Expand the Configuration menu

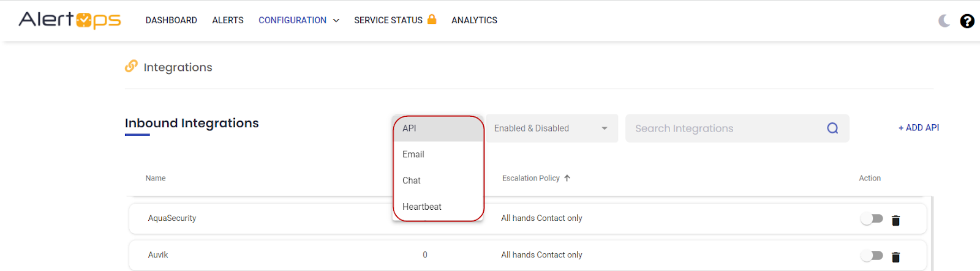298,20
